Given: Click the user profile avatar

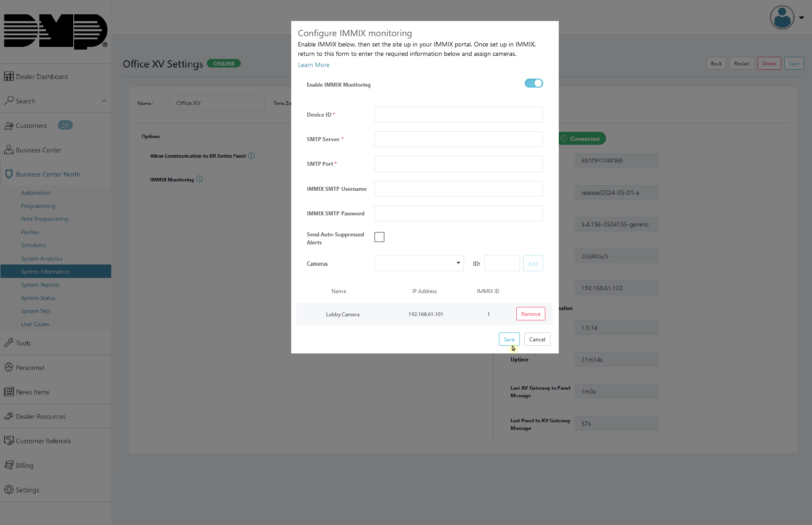Looking at the screenshot, I should click(x=782, y=17).
